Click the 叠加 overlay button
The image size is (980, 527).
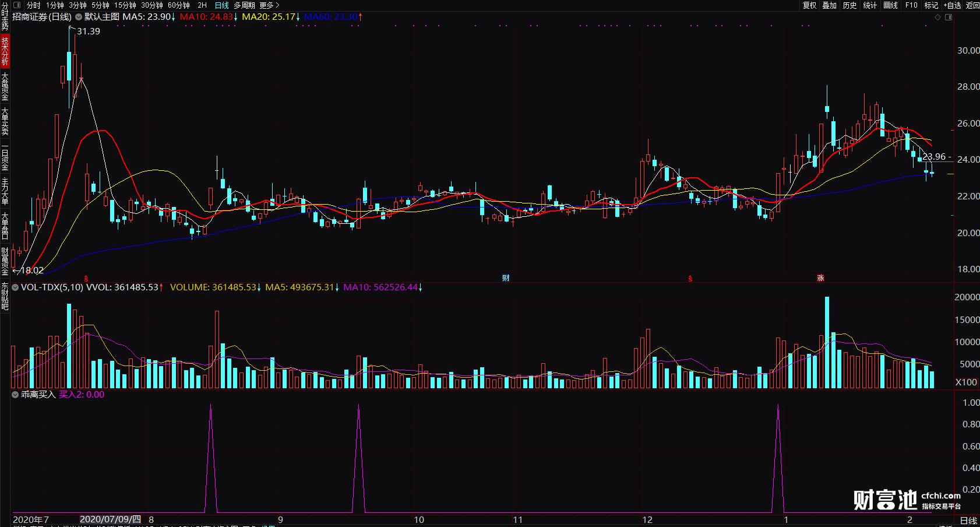click(x=830, y=5)
